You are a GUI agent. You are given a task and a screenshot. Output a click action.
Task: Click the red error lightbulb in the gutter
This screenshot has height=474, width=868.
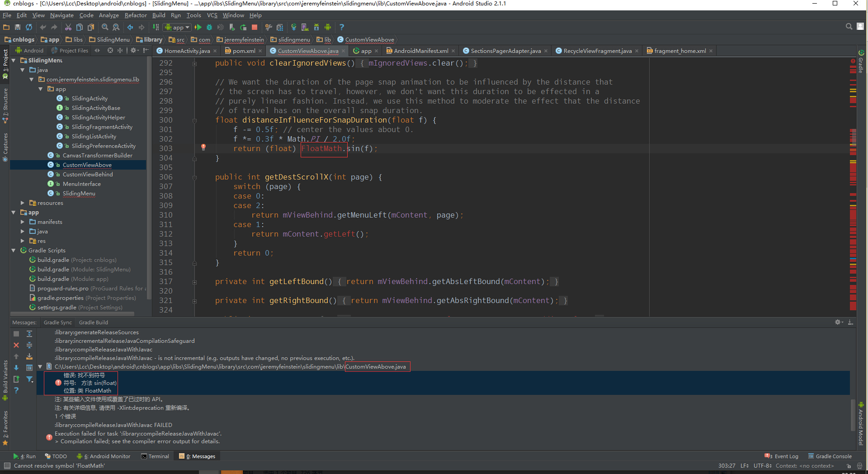click(x=203, y=147)
